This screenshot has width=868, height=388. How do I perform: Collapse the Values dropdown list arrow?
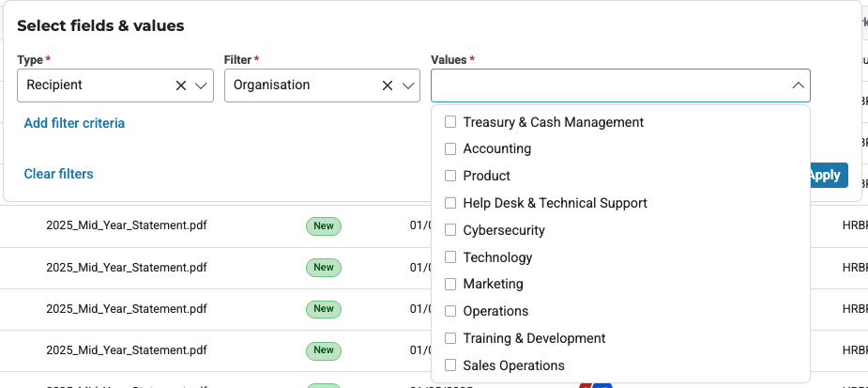(x=798, y=85)
